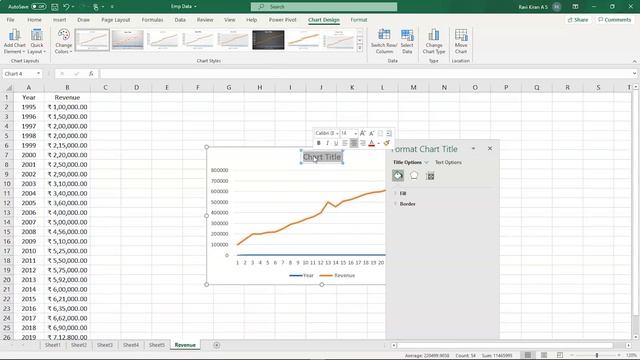The height and width of the screenshot is (360, 640).
Task: Apply the second chart style thumbnail
Action: [128, 40]
